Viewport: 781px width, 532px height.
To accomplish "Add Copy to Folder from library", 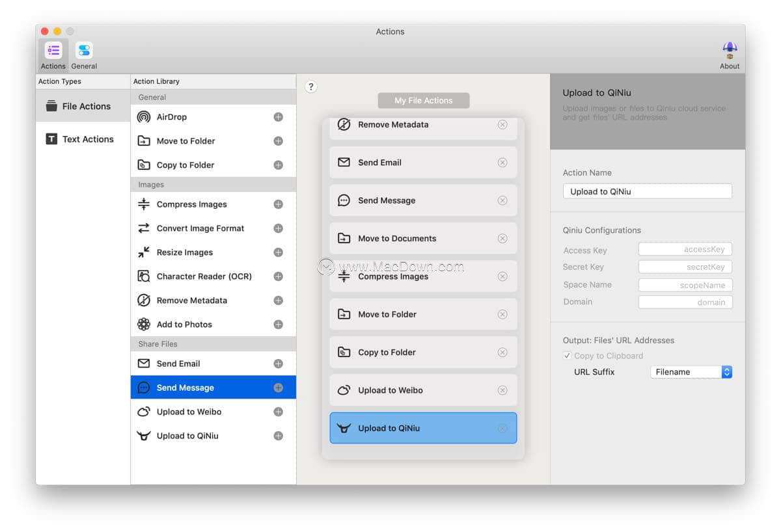I will tap(279, 165).
